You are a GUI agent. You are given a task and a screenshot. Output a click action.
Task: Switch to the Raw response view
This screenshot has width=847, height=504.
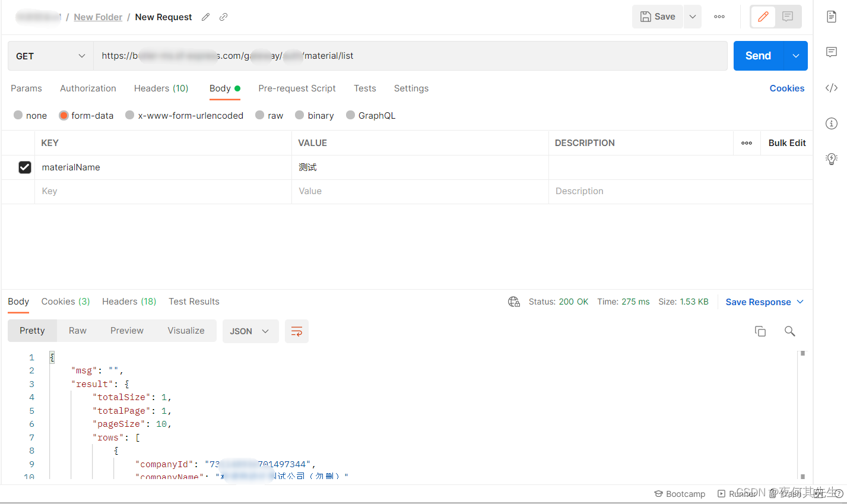tap(77, 331)
